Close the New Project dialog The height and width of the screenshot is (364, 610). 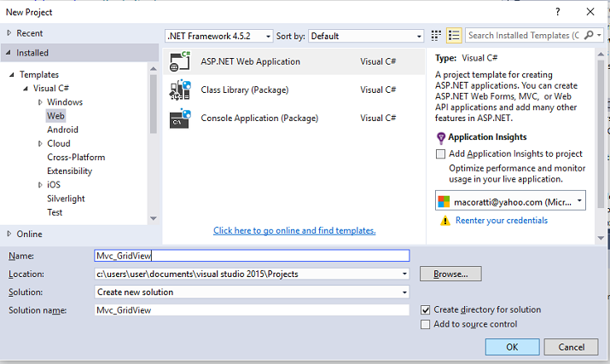click(590, 12)
